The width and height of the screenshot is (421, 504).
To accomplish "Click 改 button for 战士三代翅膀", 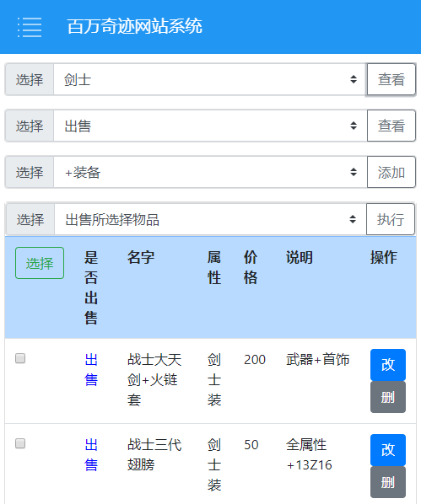I will [388, 450].
